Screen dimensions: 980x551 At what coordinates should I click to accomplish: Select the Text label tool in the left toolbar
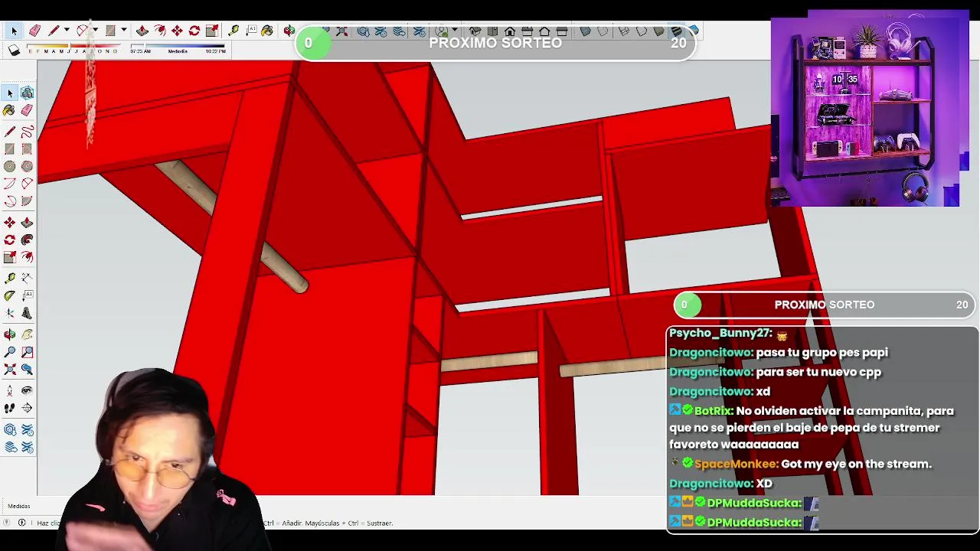(x=27, y=296)
